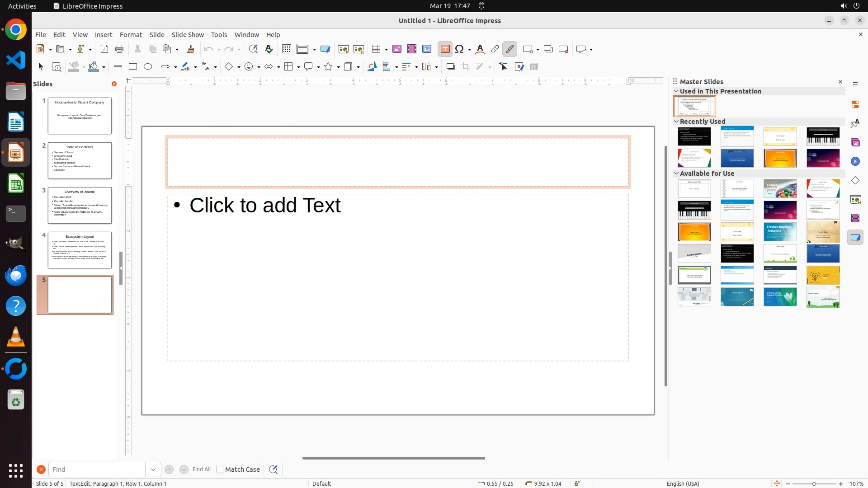This screenshot has width=868, height=488.
Task: Collapse the Recently Used section
Action: [677, 122]
